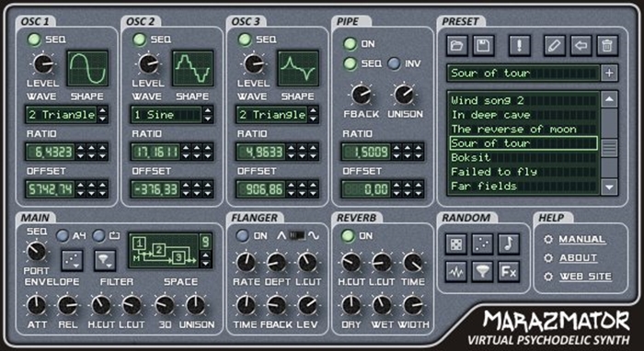This screenshot has width=644, height=351.
Task: Click the Reverb WET knob
Action: 382,305
